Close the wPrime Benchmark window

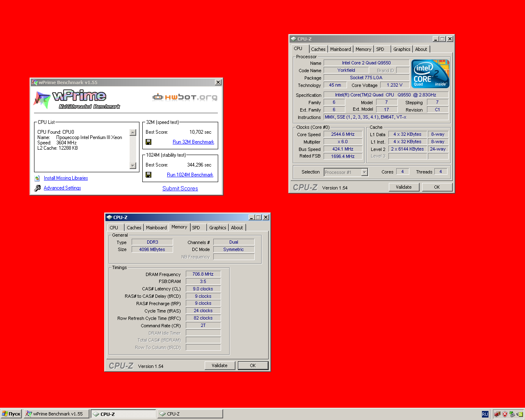coord(218,82)
